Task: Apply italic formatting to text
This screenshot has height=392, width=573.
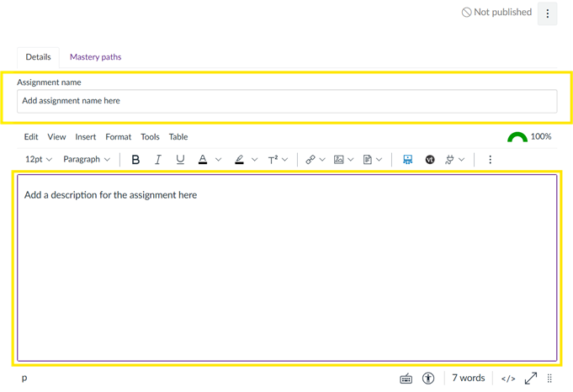Action: click(157, 159)
